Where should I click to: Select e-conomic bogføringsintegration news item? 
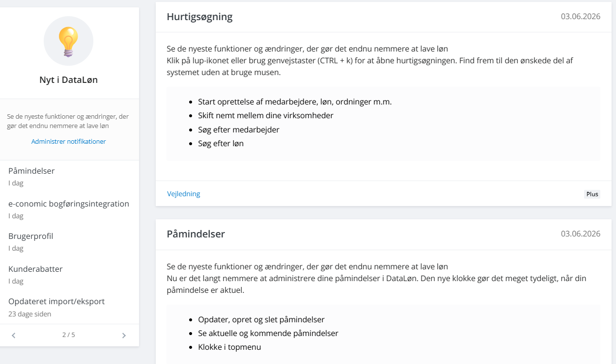tap(69, 209)
